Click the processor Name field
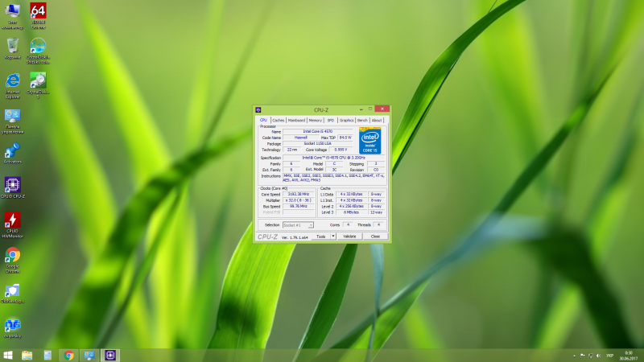 pyautogui.click(x=318, y=131)
